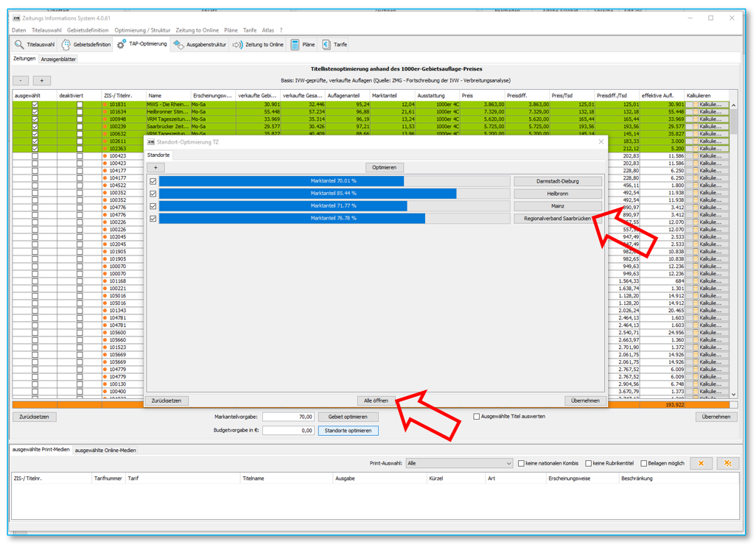Open the Pläne calculator icon
Screen dimensions: 756x547
295,45
